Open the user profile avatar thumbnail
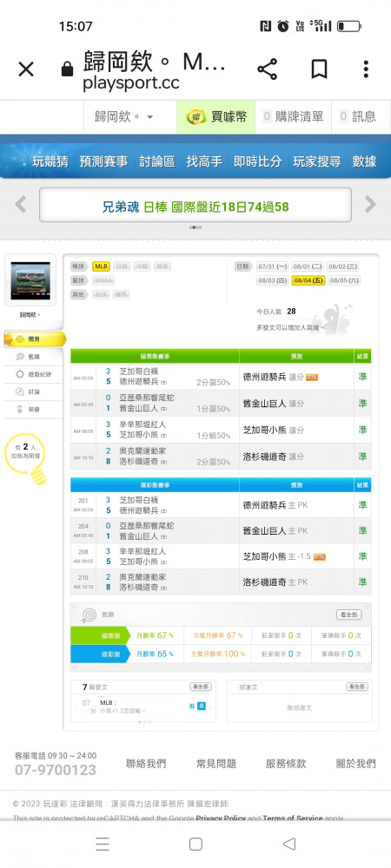391x868 pixels. coord(30,281)
